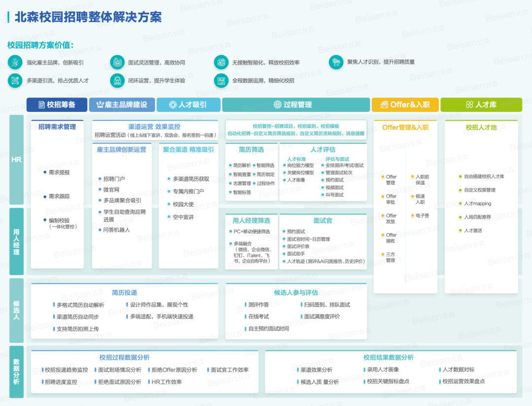
Task: Click target icon in 人才吸引 header
Action: point(173,105)
